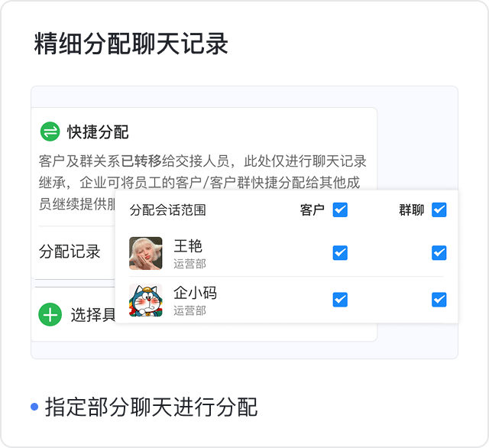Click the 选择员 text beside the plus
Image resolution: width=489 pixels, height=448 pixels.
[92, 314]
